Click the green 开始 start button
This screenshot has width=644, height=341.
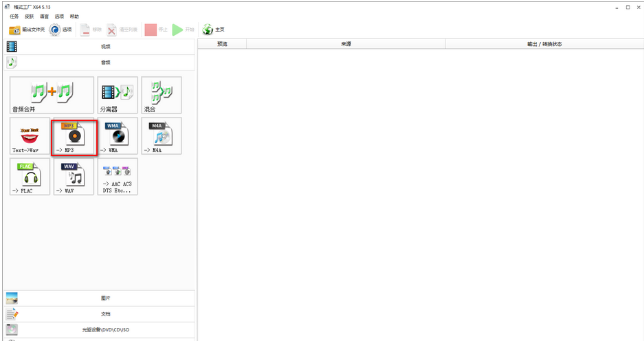click(184, 30)
